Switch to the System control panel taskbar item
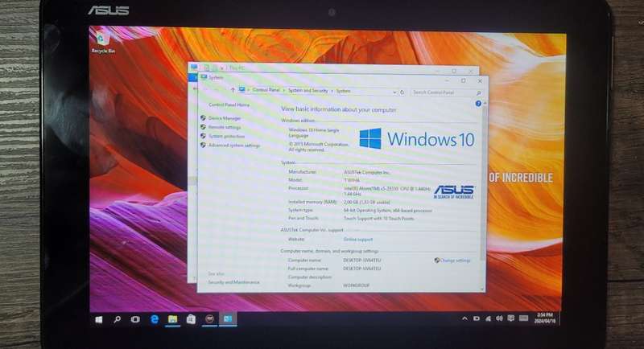The image size is (644, 349). point(228,319)
